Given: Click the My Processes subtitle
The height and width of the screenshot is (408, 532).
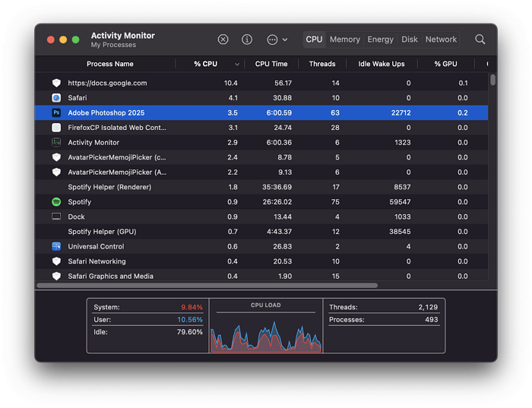Looking at the screenshot, I should [113, 45].
